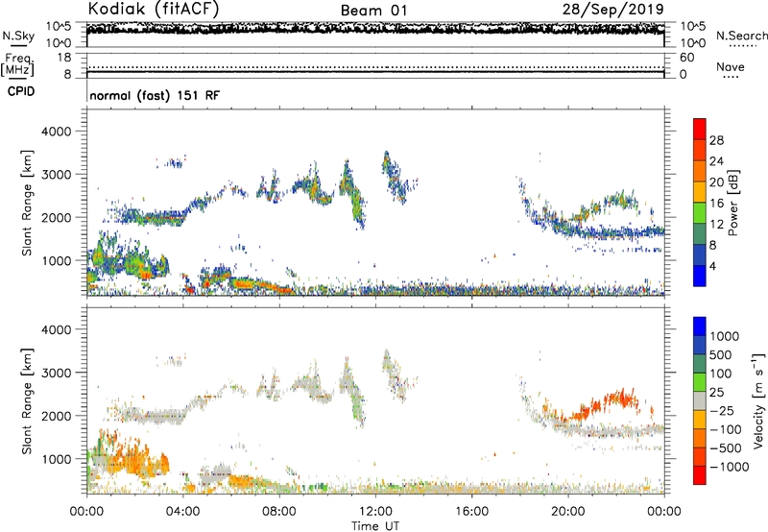
Task: Click the power colorbar value '28'
Action: [x=716, y=140]
